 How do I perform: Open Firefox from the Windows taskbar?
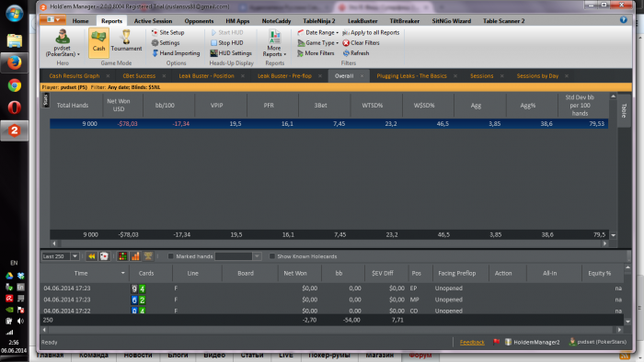(15, 62)
